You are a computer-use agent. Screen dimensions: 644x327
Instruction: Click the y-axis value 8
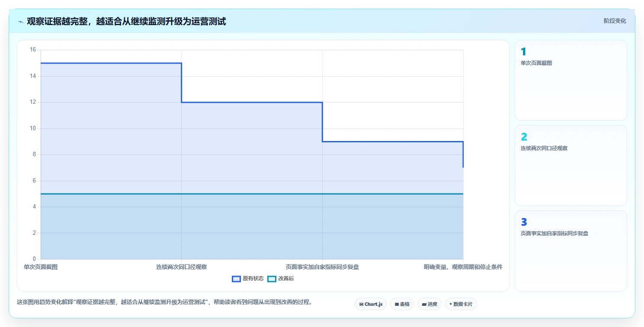click(34, 154)
